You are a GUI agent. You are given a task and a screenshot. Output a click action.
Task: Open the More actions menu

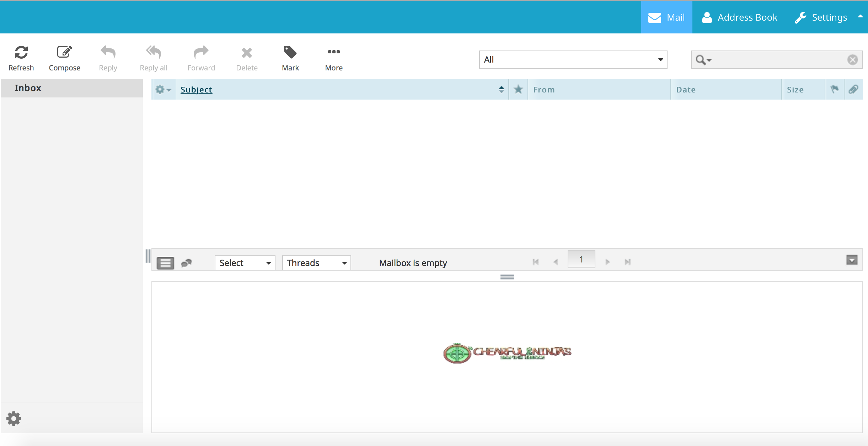pyautogui.click(x=333, y=58)
